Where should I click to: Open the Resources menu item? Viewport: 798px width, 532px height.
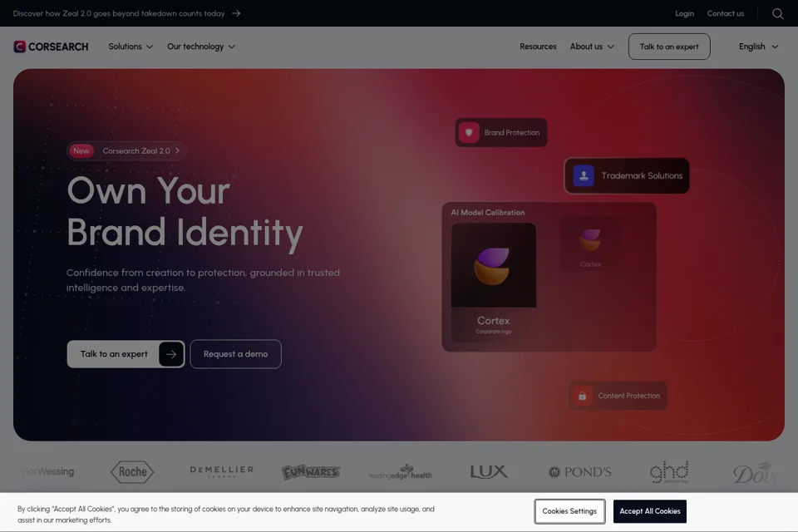(x=538, y=47)
